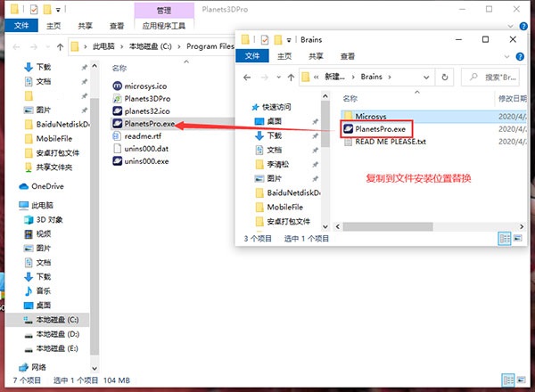Select PlanetsPro.exe in Brains window

tap(374, 129)
